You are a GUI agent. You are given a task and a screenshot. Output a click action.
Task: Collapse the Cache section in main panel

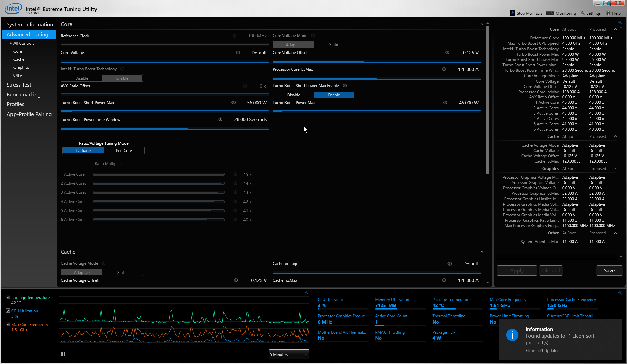point(482,252)
